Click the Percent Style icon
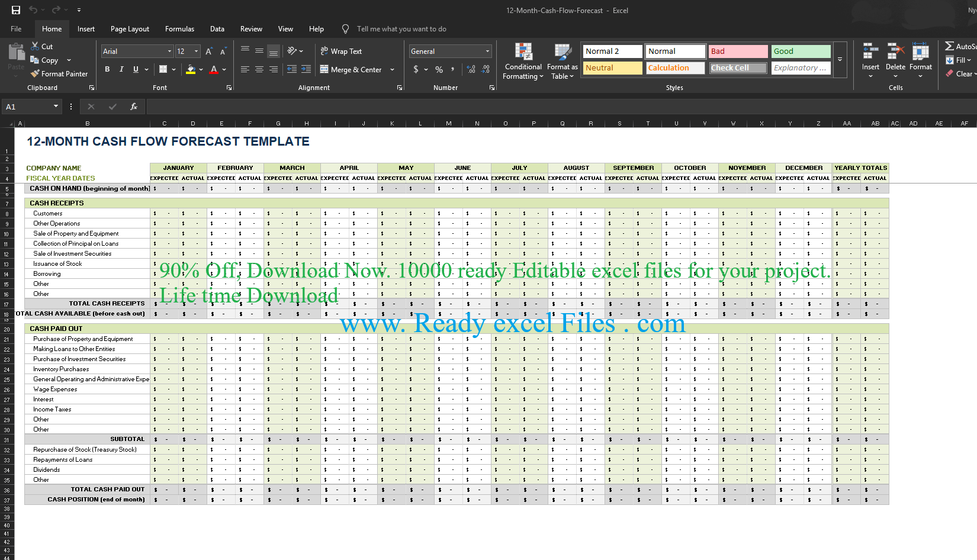Image resolution: width=977 pixels, height=560 pixels. (x=439, y=69)
